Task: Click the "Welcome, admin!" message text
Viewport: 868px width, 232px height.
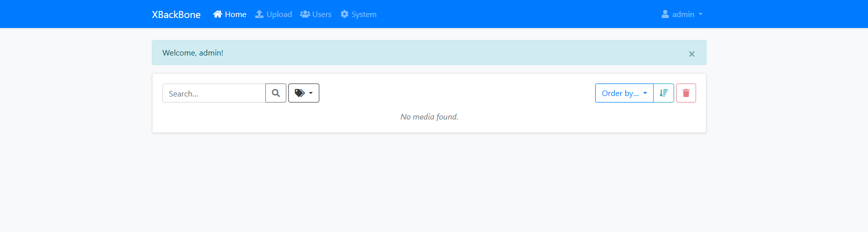Action: [193, 52]
